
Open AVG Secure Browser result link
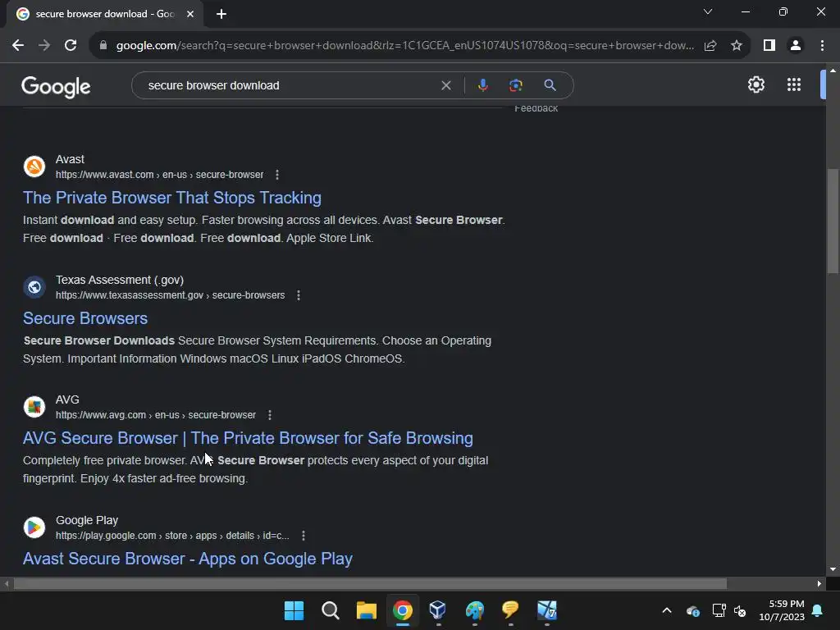pyautogui.click(x=248, y=438)
